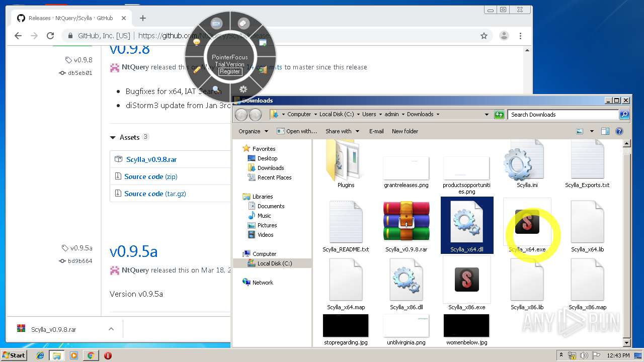Register the PointerFocus trial version
Viewport: 644px width, 362px height.
click(230, 71)
